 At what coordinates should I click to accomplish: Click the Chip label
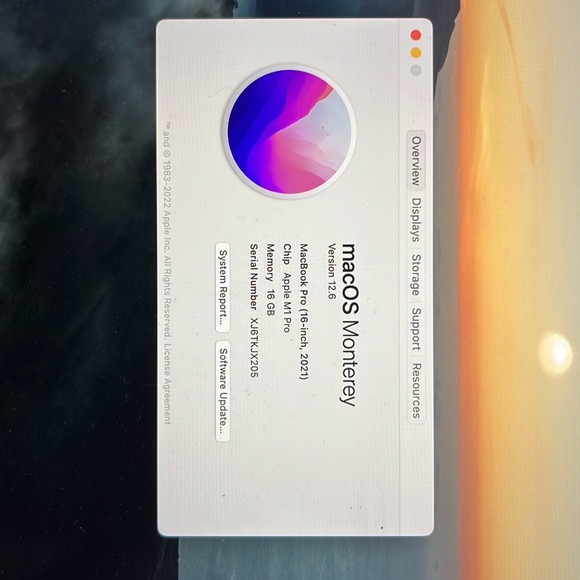pos(287,254)
